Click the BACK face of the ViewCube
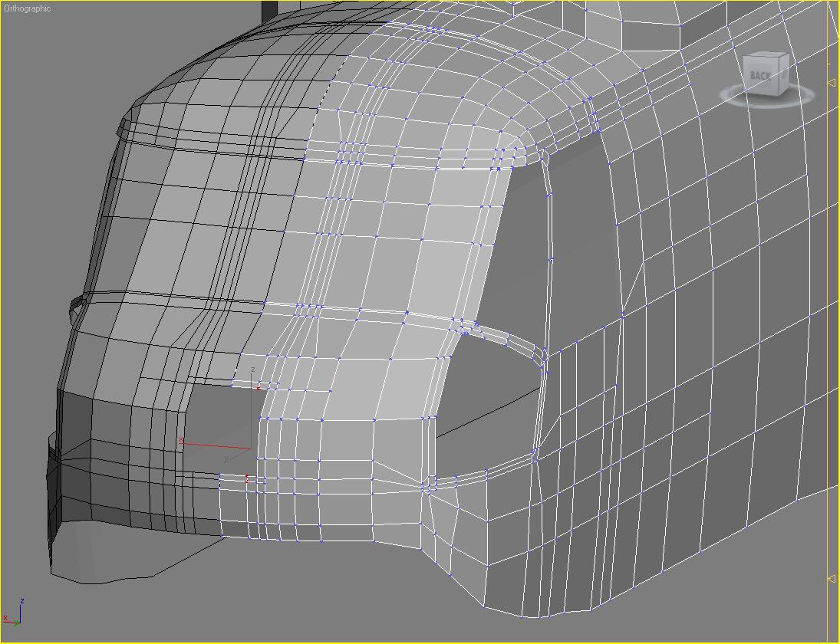 pos(760,77)
